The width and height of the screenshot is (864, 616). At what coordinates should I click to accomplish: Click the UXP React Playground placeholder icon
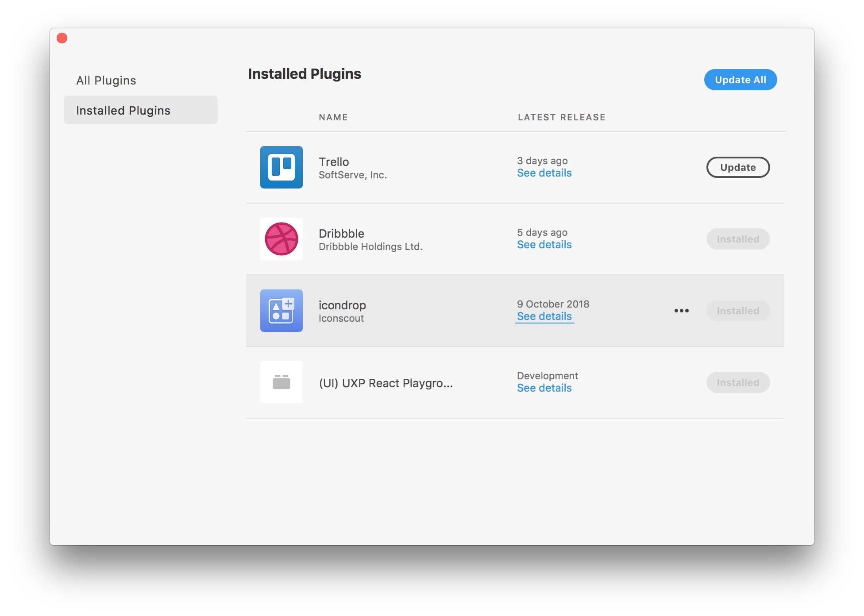point(282,382)
